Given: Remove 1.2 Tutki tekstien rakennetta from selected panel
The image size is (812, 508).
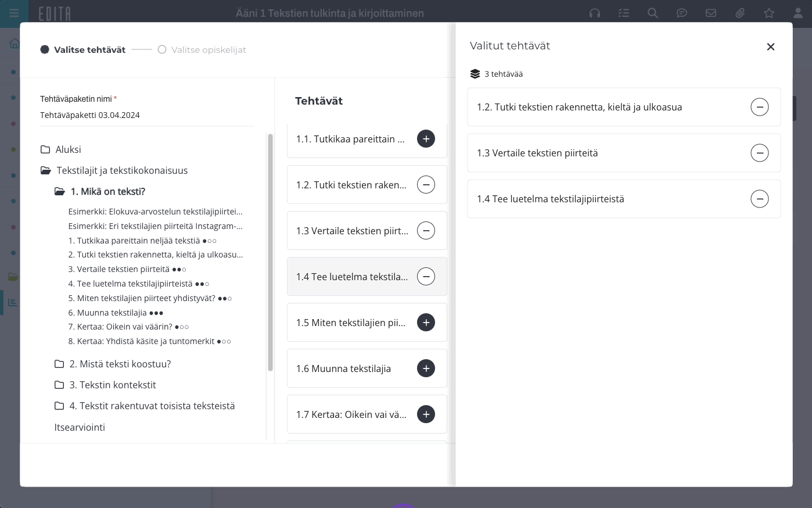Looking at the screenshot, I should [x=759, y=107].
